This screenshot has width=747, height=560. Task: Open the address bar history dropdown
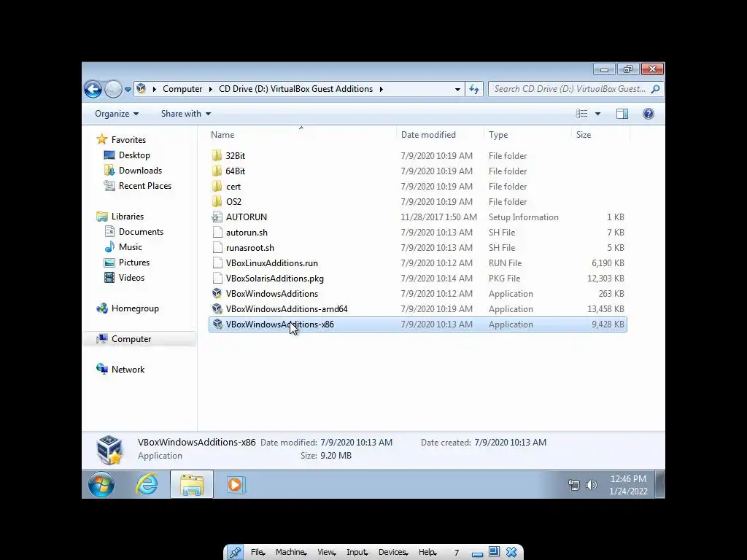[457, 89]
